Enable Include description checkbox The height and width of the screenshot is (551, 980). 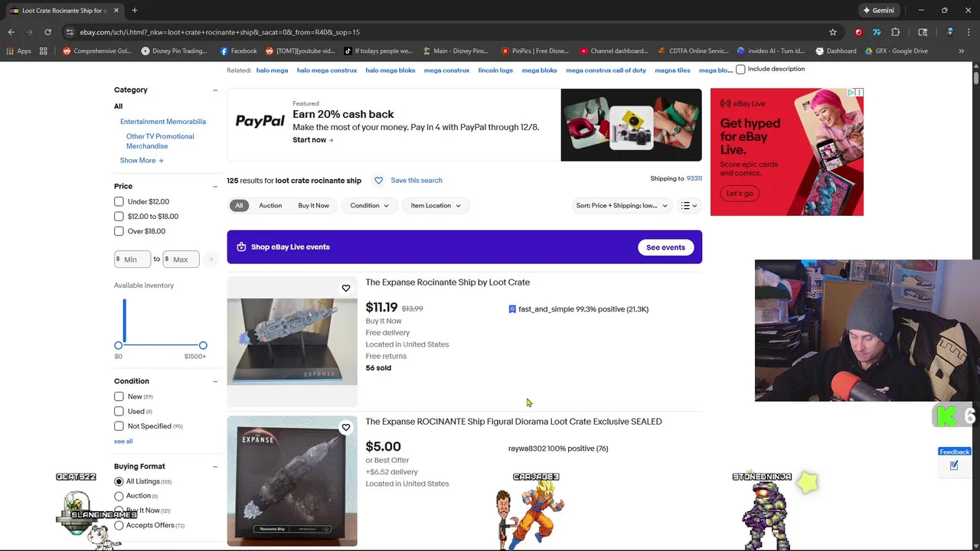[x=740, y=70]
